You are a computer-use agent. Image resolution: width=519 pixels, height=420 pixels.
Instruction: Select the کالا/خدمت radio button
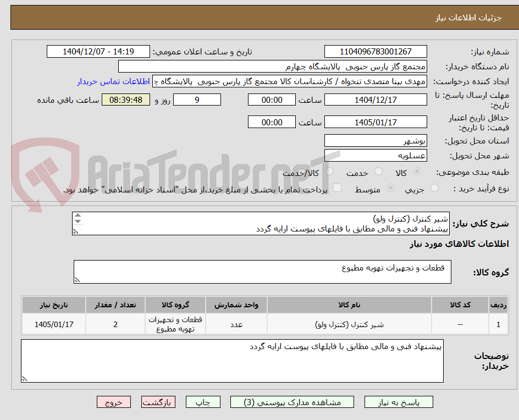coord(329,172)
